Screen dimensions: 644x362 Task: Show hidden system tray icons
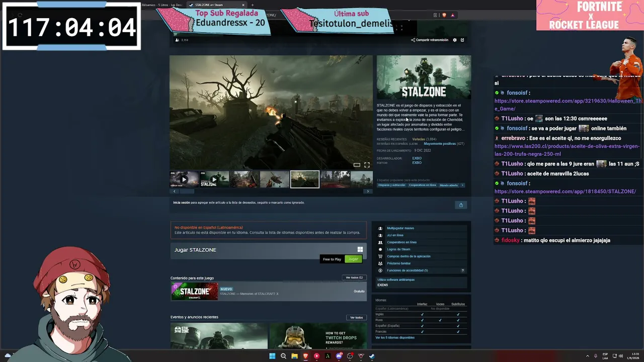588,356
